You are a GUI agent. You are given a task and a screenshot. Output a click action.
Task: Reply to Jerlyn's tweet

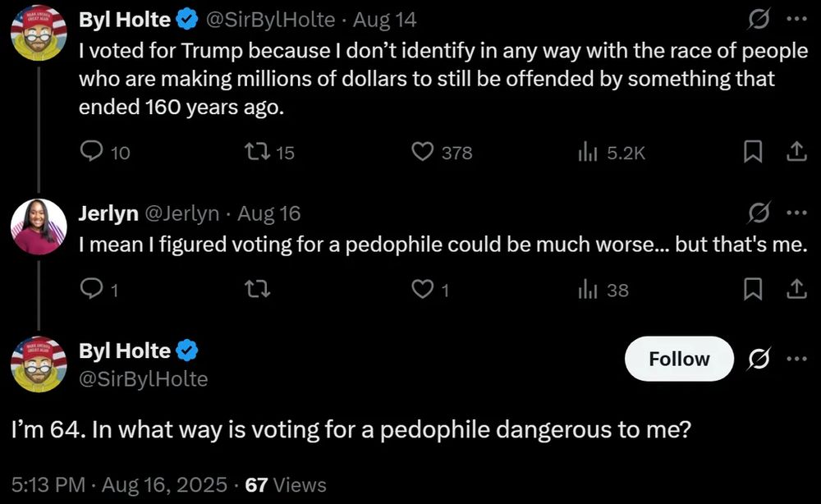92,288
